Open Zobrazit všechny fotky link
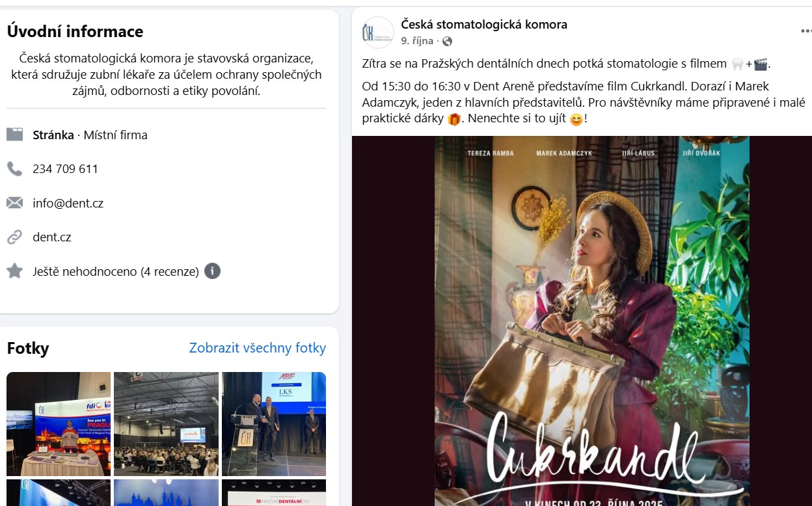 point(258,348)
